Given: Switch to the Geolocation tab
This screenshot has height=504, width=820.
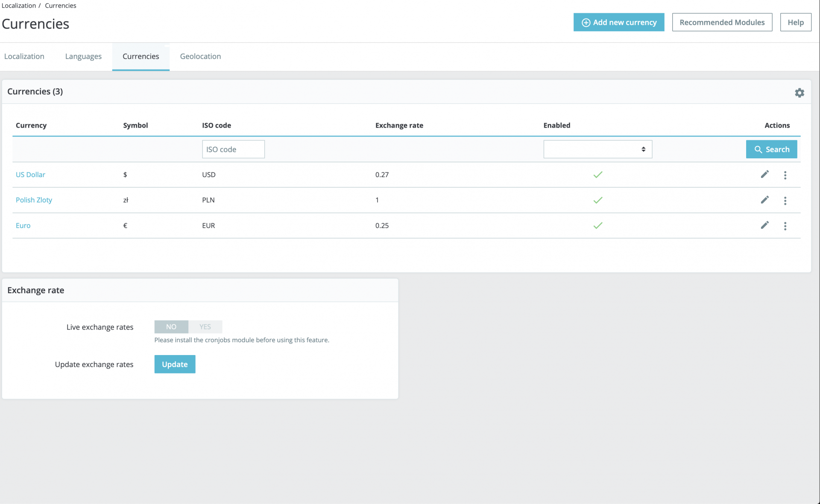Looking at the screenshot, I should (200, 56).
